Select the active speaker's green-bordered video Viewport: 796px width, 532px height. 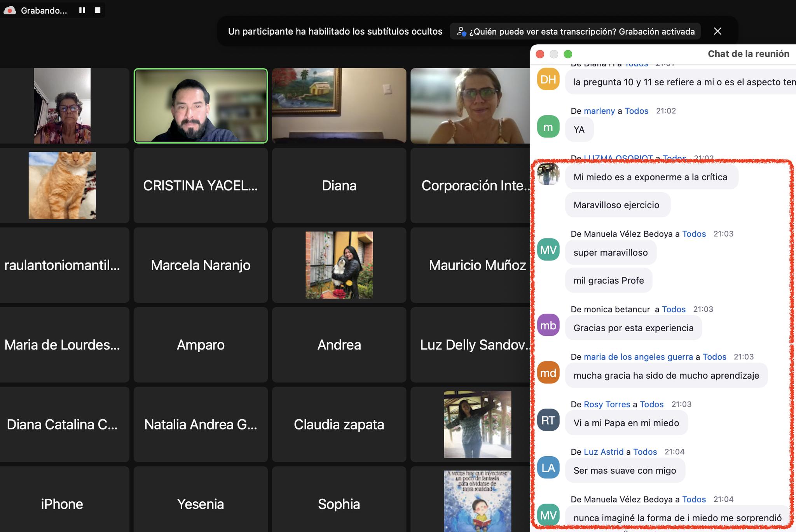click(201, 106)
